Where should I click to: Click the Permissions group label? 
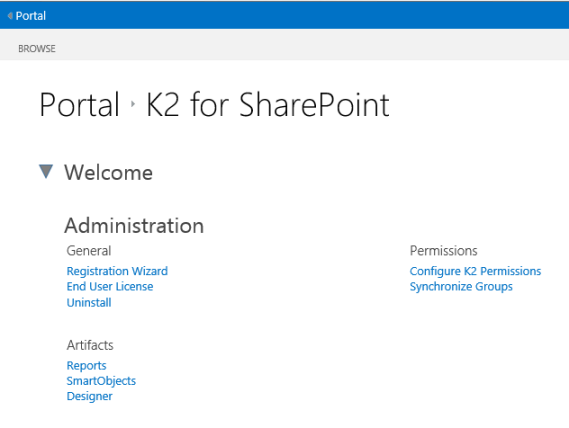coord(443,251)
